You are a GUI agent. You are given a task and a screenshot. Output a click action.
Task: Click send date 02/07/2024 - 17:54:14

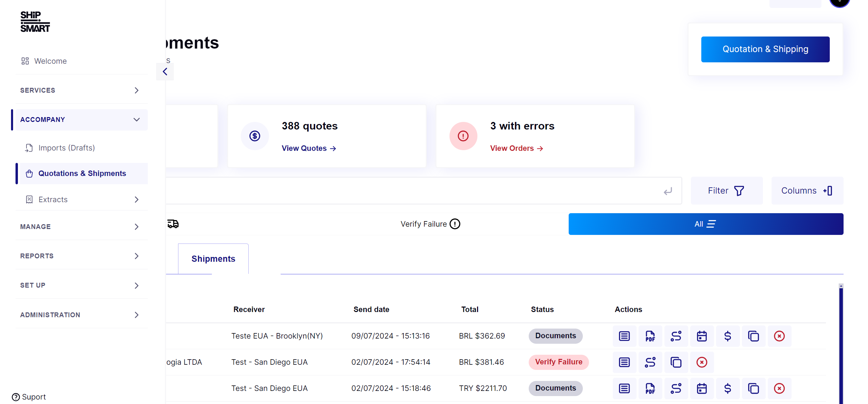click(391, 362)
